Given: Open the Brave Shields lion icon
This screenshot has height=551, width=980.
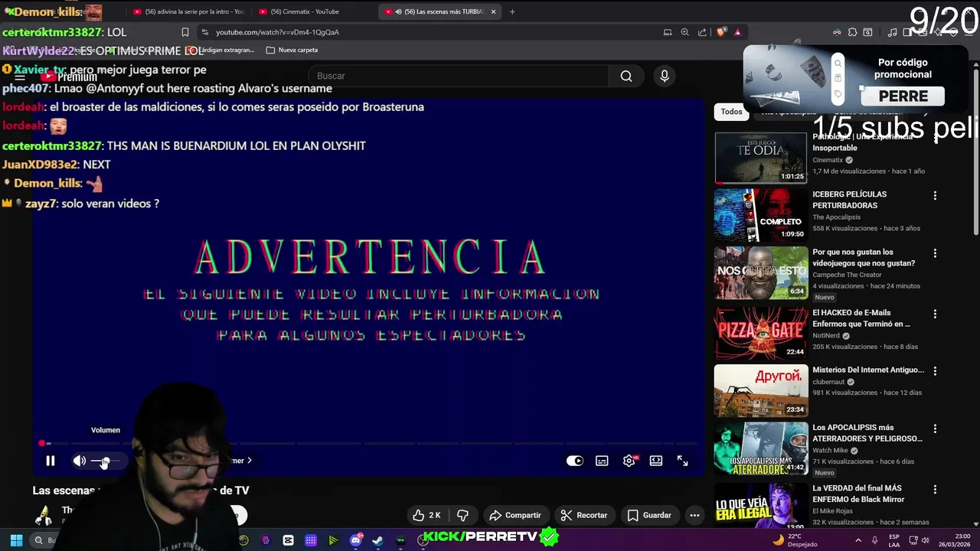Looking at the screenshot, I should pyautogui.click(x=721, y=32).
